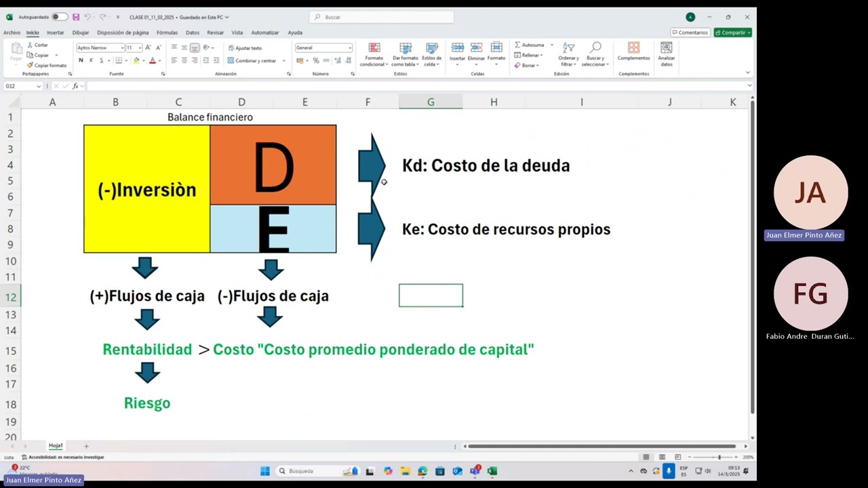The image size is (868, 488).
Task: Open fill color dropdown arrow
Action: [x=143, y=60]
